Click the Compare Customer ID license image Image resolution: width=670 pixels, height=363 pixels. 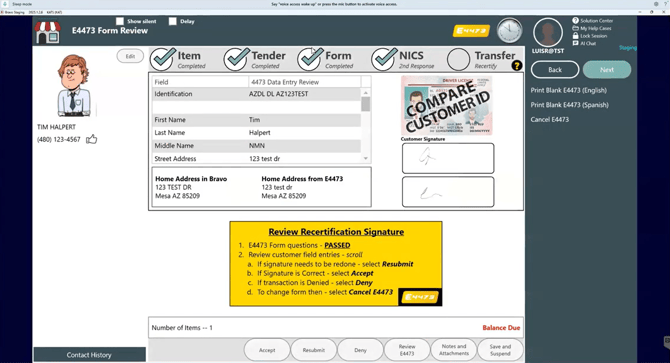point(447,105)
